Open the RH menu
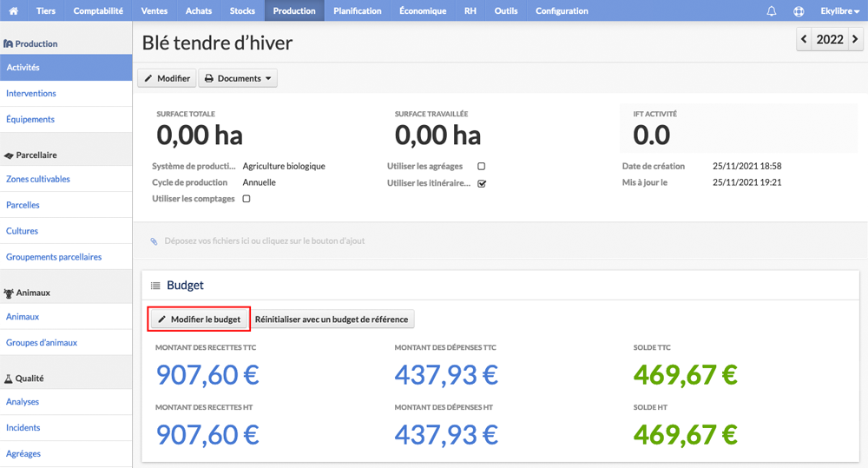This screenshot has width=868, height=468. [x=470, y=10]
